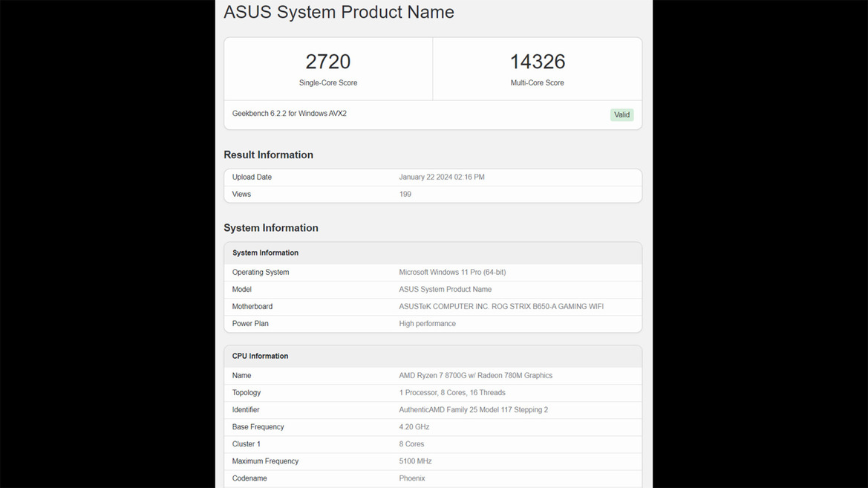Click the 'Operating System' label

(260, 273)
